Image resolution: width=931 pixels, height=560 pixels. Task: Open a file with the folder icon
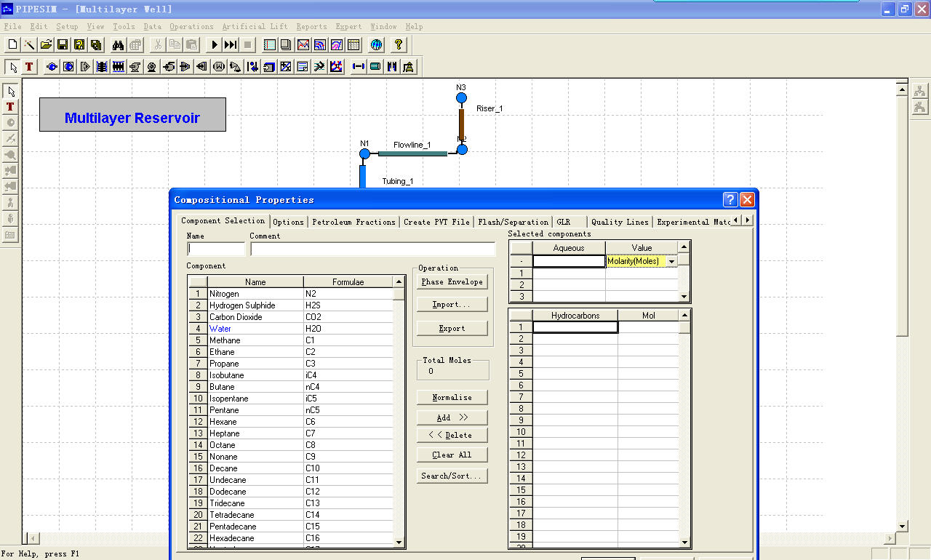(46, 45)
